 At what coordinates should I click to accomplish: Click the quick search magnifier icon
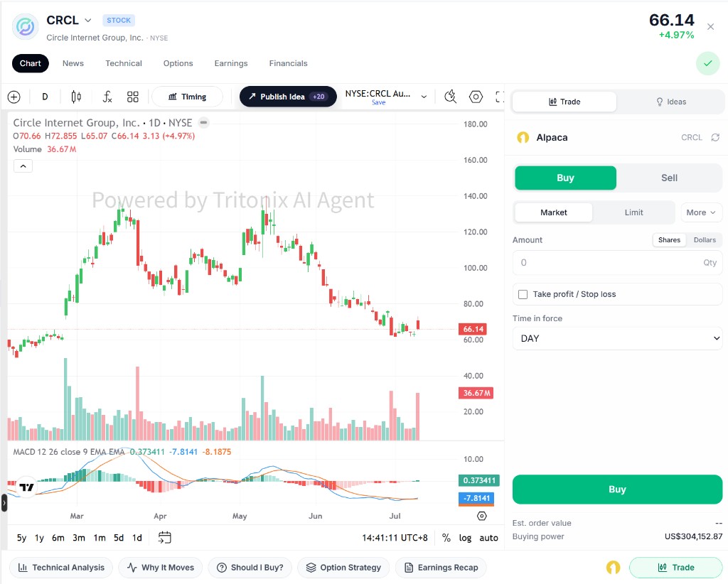(450, 97)
